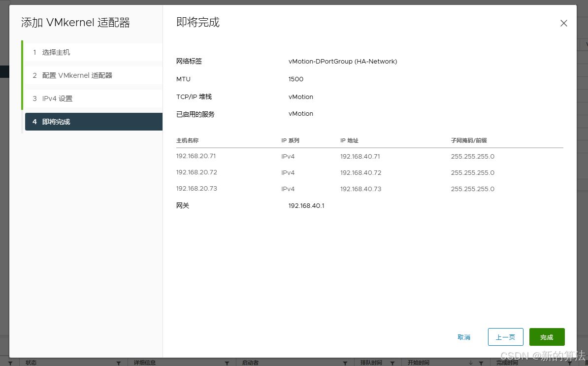Click subnet mask of host 192.168.20.71
This screenshot has height=366, width=588.
click(472, 156)
